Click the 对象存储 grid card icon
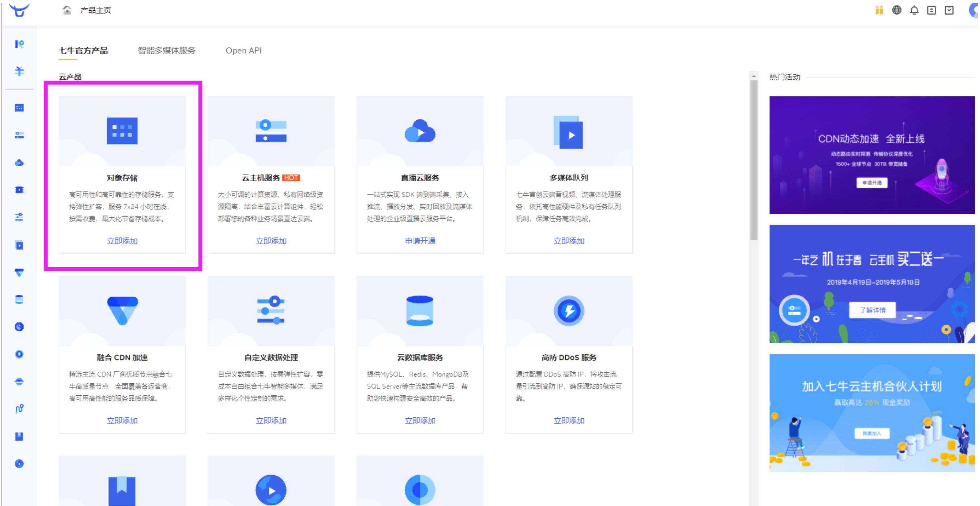 click(x=122, y=131)
